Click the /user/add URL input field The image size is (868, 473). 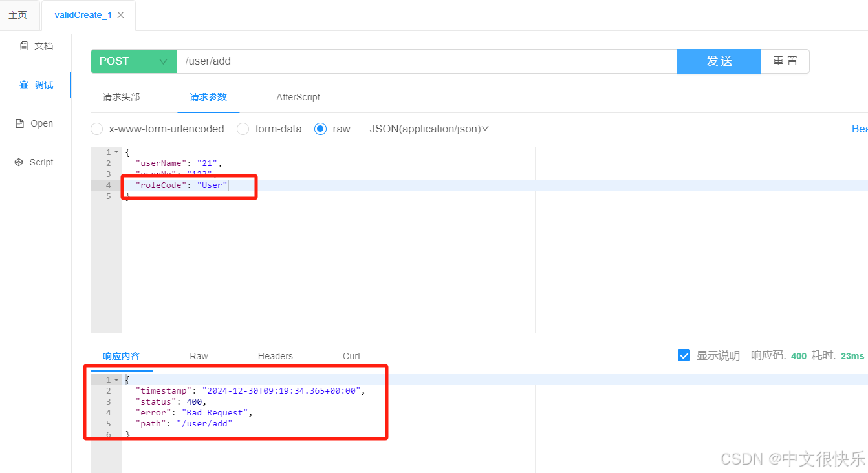427,61
